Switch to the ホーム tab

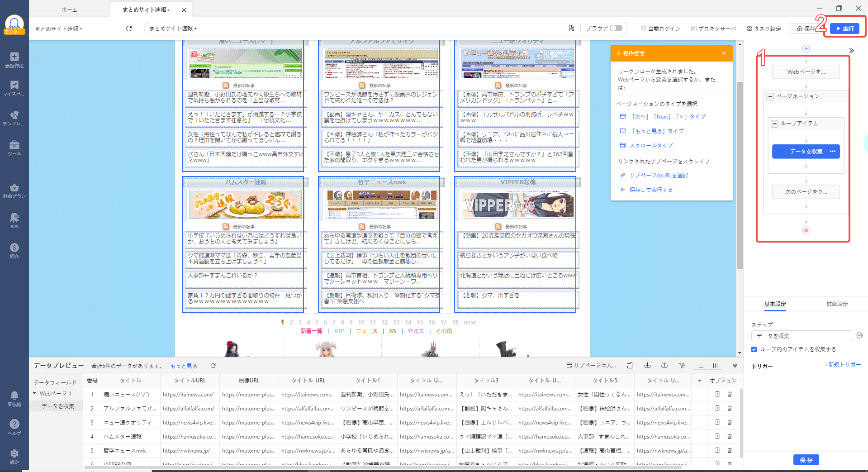coord(70,10)
